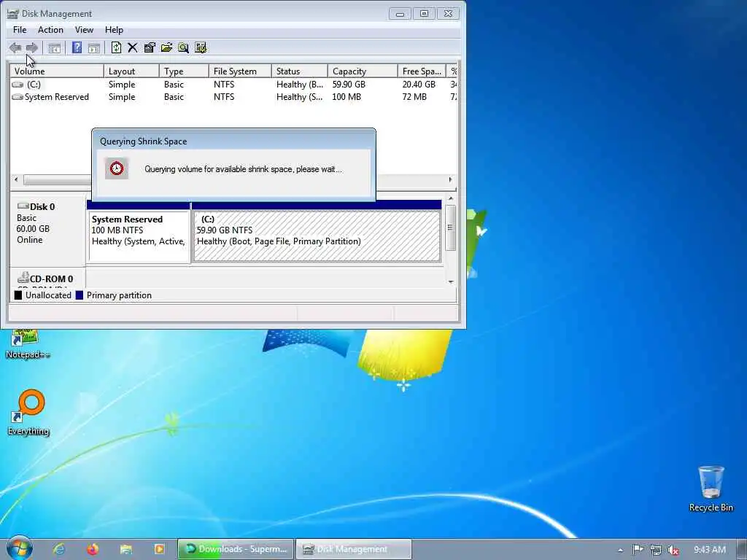Expand hidden tray icons arrow

(x=620, y=550)
